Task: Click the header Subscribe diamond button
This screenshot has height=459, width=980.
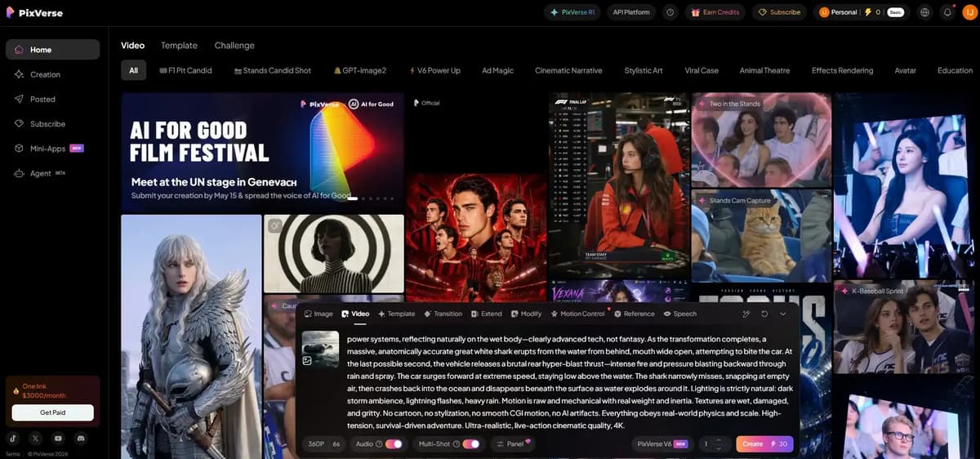Action: tap(779, 12)
